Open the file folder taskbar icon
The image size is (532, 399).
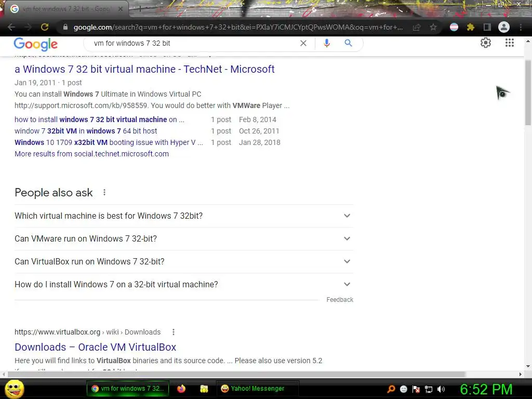pos(204,389)
